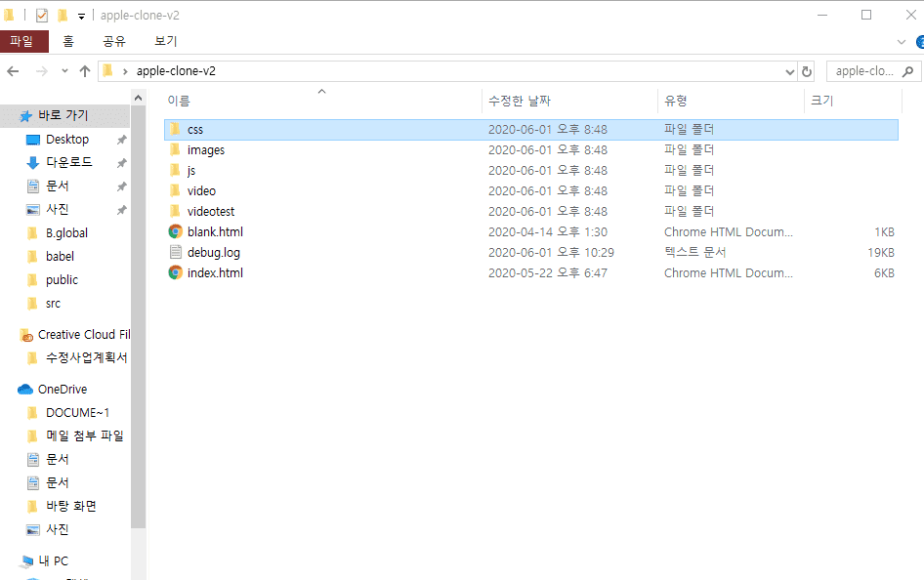The image size is (924, 580).
Task: Open 수정사업계획서 folder in the sidebar
Action: (87, 357)
